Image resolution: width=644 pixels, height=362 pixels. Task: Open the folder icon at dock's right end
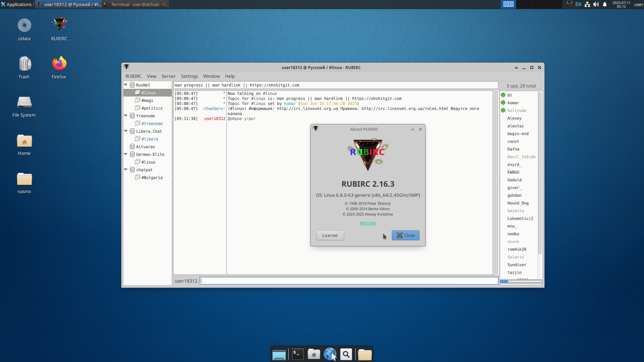[x=365, y=354]
